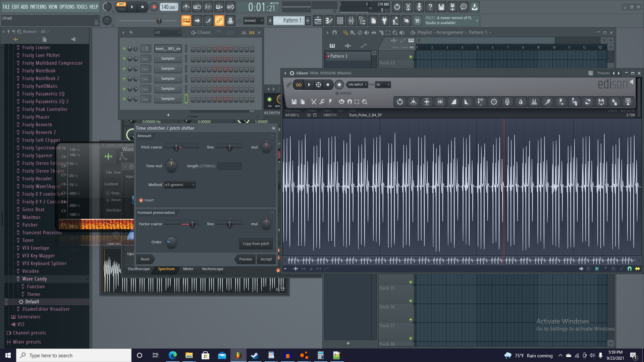Open the channel rack All filter dropdown

click(x=168, y=33)
